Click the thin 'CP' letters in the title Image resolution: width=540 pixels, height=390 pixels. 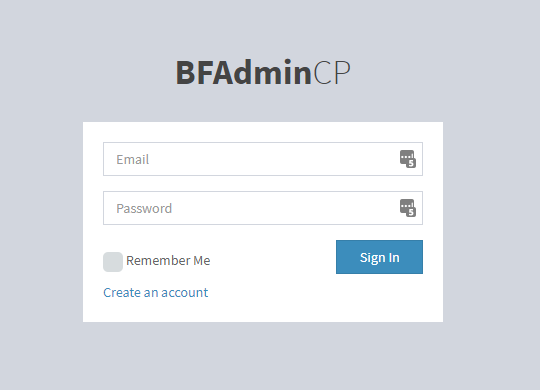click(332, 72)
